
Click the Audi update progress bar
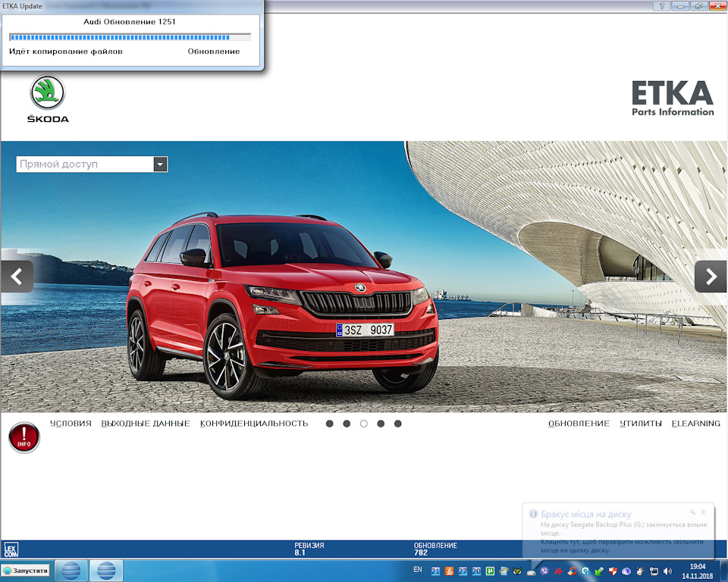(x=130, y=37)
